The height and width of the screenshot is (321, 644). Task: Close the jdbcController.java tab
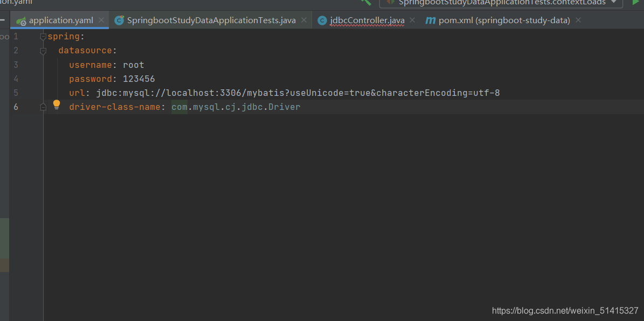[x=412, y=20]
